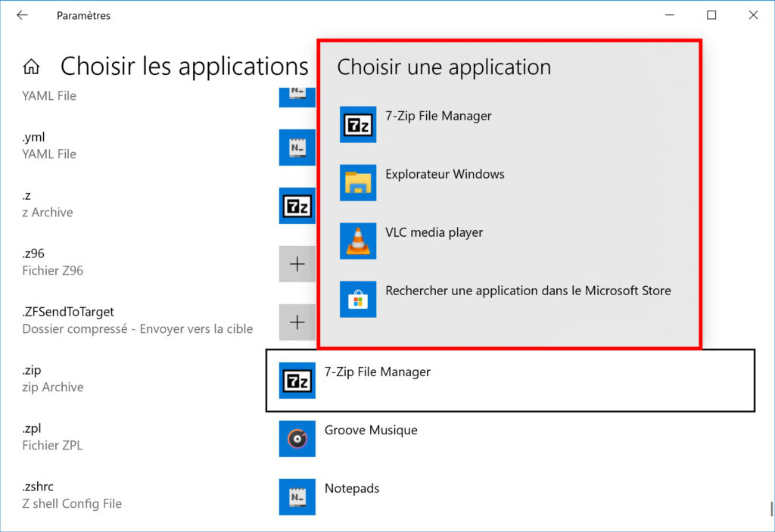
Task: Click the .zpl extension label
Action: tap(32, 428)
